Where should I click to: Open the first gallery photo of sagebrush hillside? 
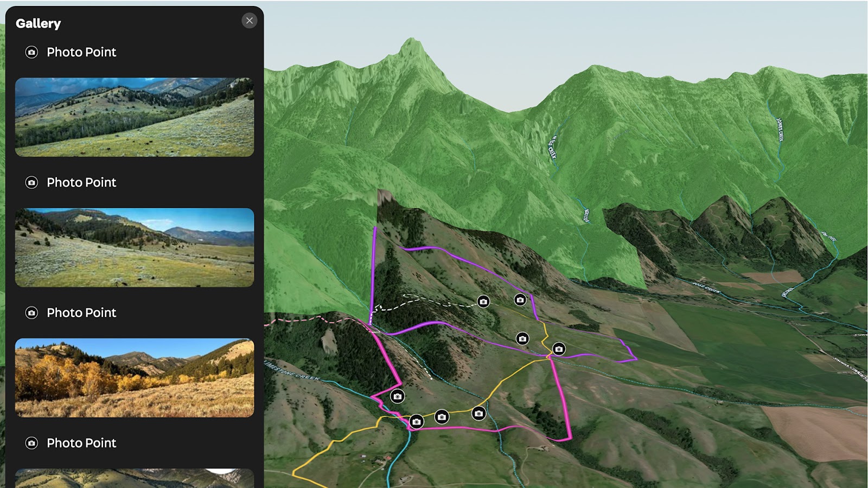135,117
